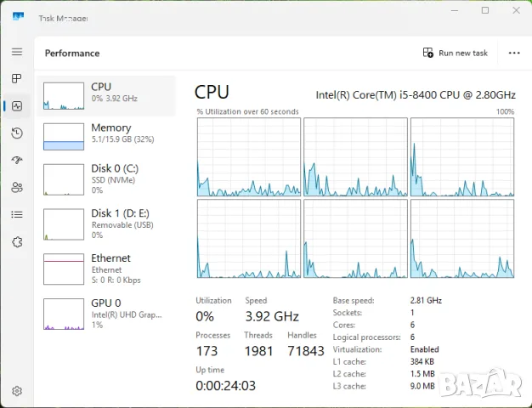
Task: Go to the Processes page icon
Action: pyautogui.click(x=17, y=79)
